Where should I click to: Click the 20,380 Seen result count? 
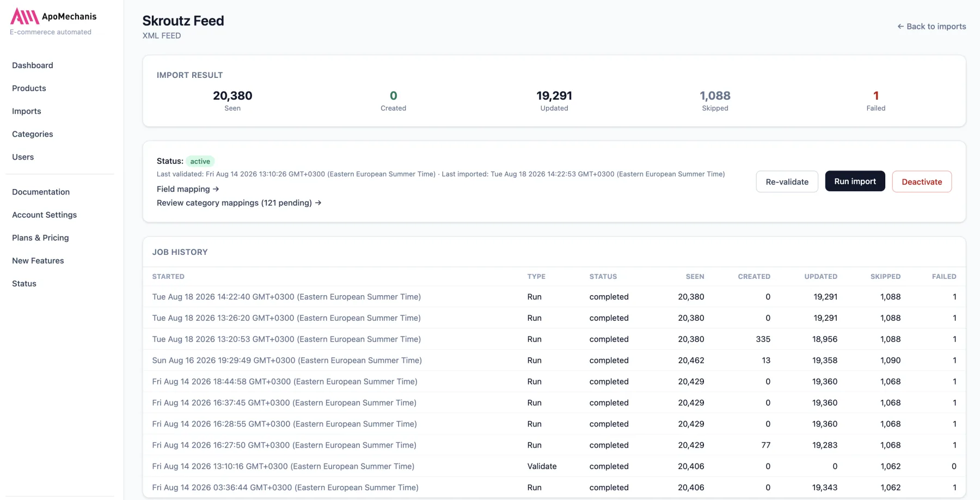(x=232, y=96)
